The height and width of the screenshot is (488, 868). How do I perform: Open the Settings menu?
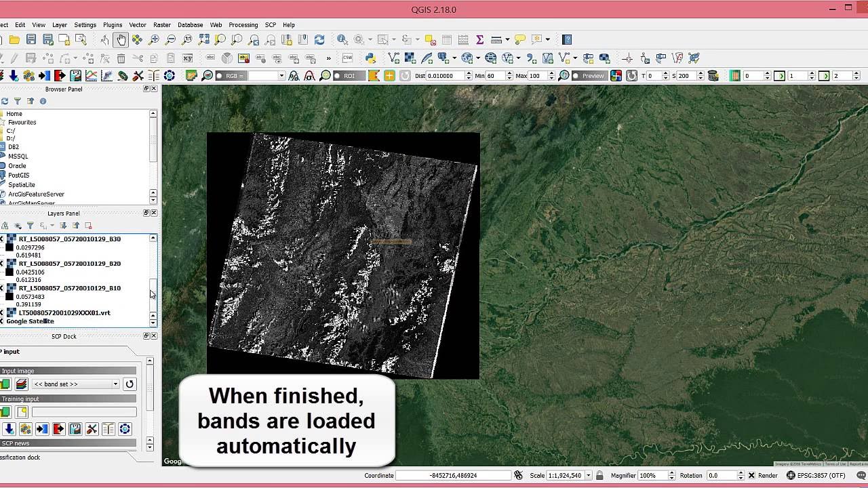pyautogui.click(x=85, y=25)
